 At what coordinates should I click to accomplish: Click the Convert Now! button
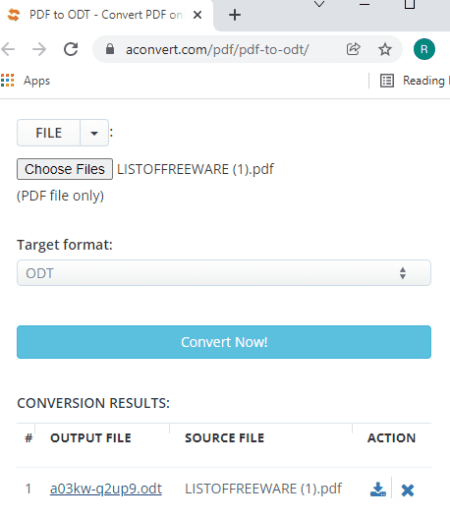224,342
